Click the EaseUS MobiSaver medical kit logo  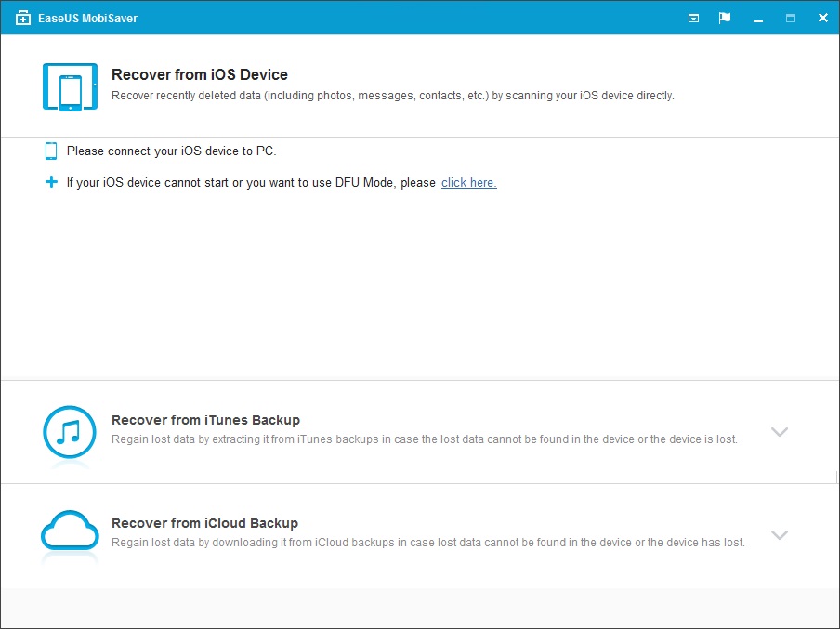tap(23, 18)
